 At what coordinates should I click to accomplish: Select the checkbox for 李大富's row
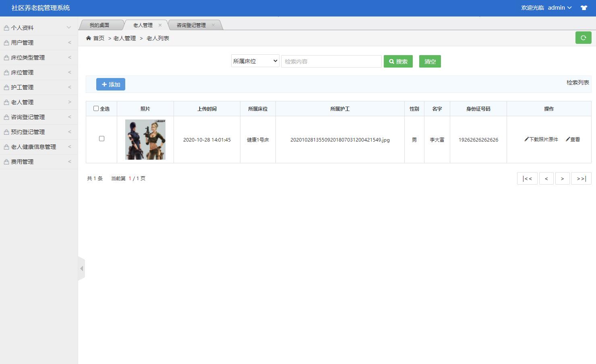pos(101,138)
